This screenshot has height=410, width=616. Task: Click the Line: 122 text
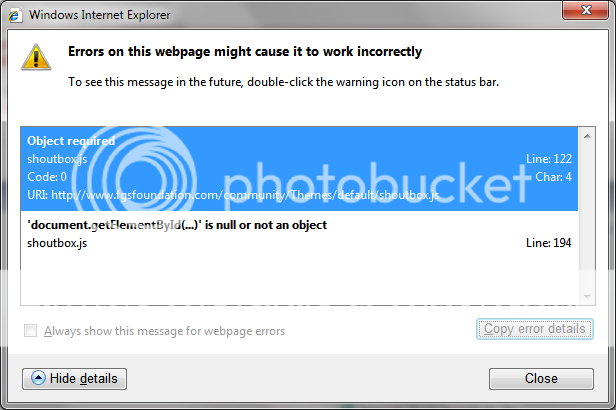coord(549,159)
